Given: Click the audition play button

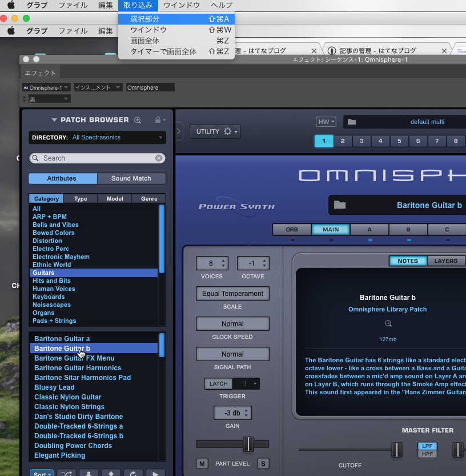Looking at the screenshot, I should point(155,473).
